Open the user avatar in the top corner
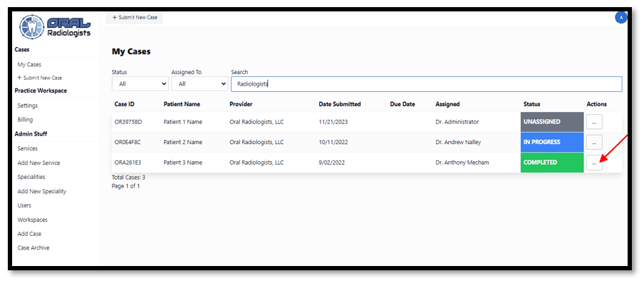Screen dimensions: 644x281 [x=620, y=18]
